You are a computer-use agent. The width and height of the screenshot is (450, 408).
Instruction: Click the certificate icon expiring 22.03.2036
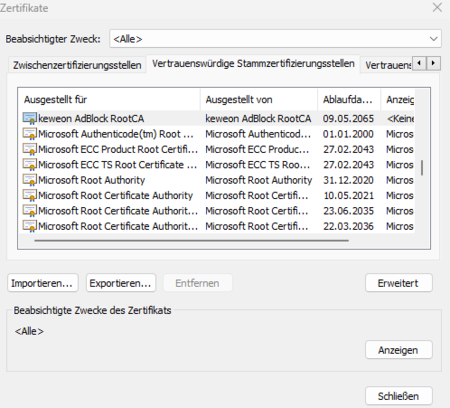29,226
